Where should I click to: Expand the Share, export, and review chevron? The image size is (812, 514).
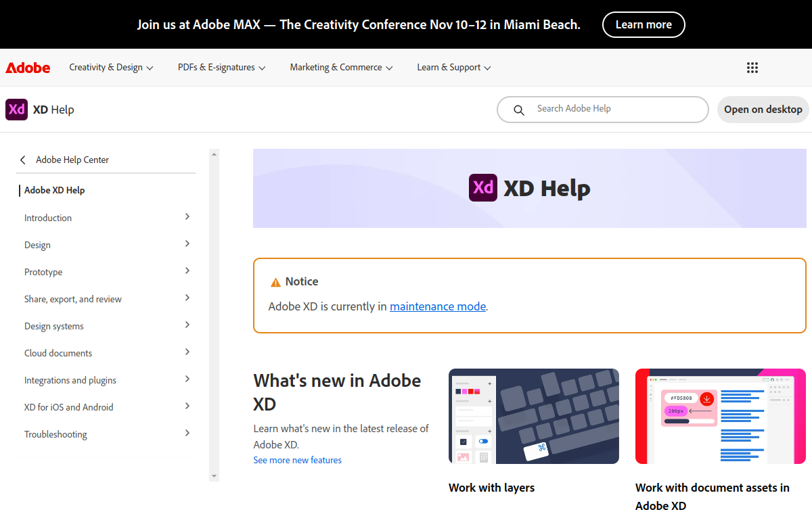(187, 298)
